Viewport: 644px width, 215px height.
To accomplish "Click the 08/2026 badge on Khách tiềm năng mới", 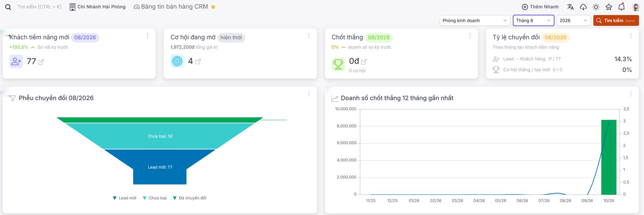I will [85, 38].
